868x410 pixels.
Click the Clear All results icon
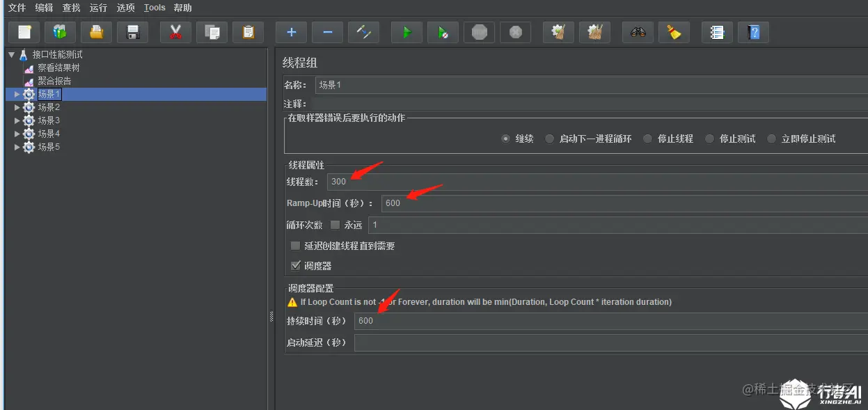tap(594, 32)
